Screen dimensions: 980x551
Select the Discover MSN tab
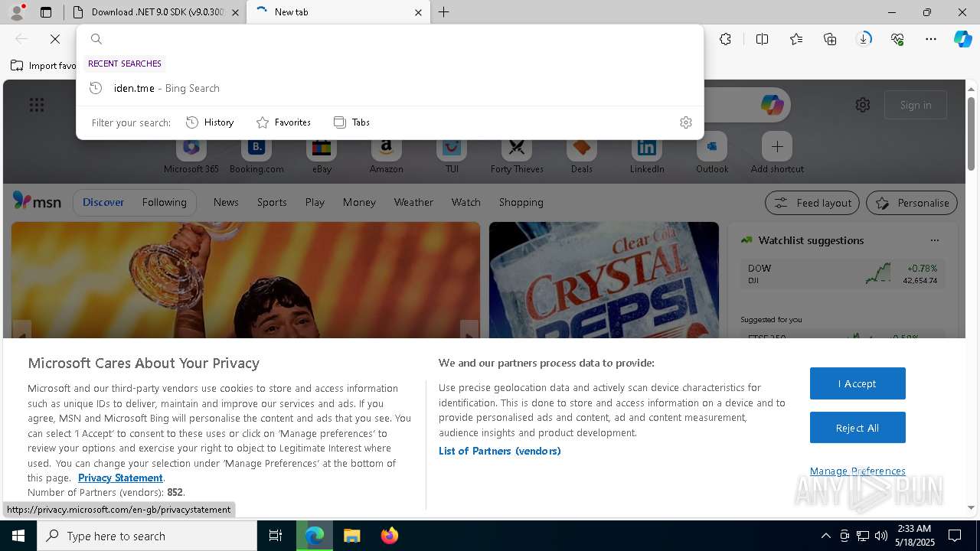tap(103, 202)
